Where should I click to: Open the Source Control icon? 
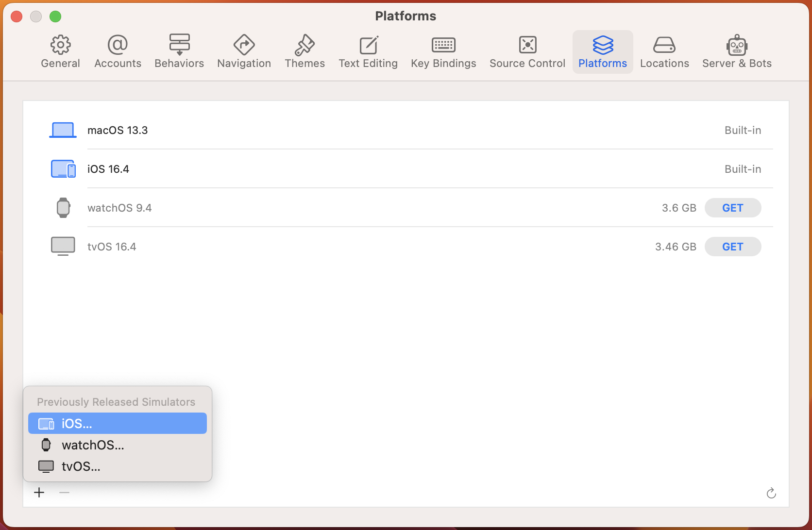click(527, 45)
